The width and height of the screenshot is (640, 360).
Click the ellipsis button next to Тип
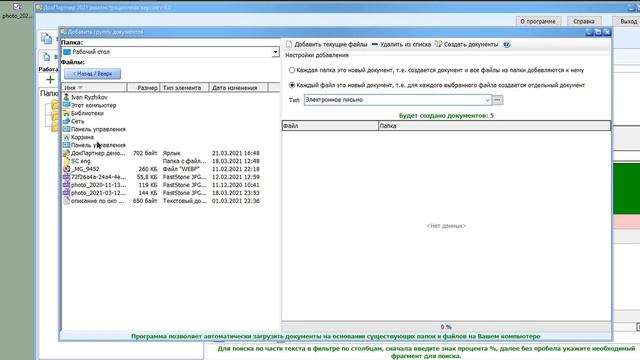coord(497,100)
